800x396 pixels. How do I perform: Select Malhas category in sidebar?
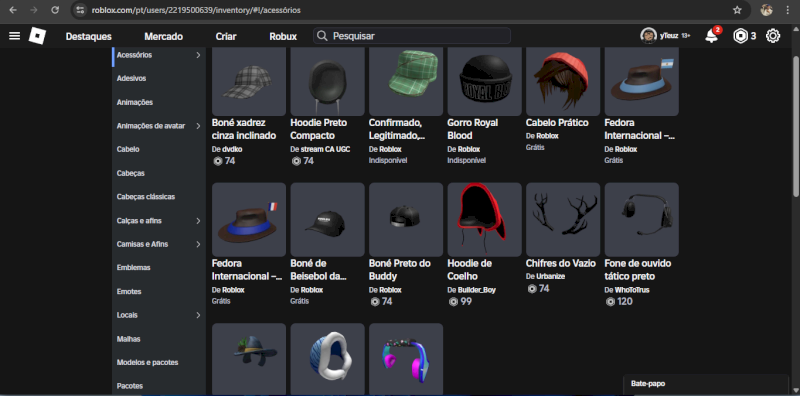(129, 339)
